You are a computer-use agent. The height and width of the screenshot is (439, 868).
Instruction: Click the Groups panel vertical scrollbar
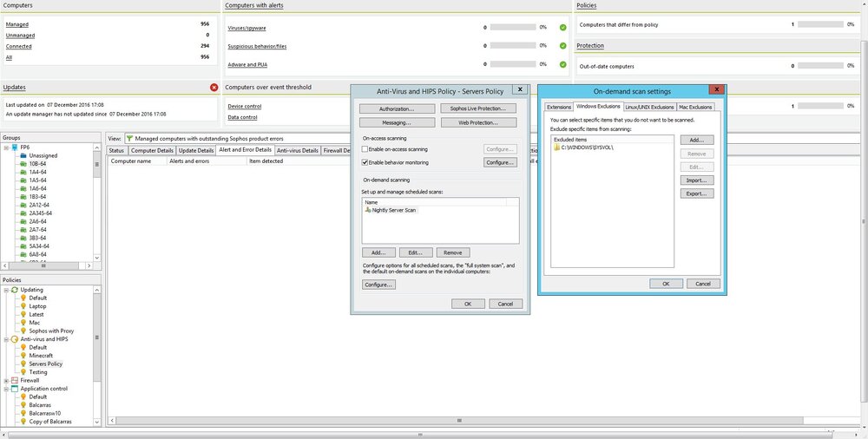click(x=97, y=202)
